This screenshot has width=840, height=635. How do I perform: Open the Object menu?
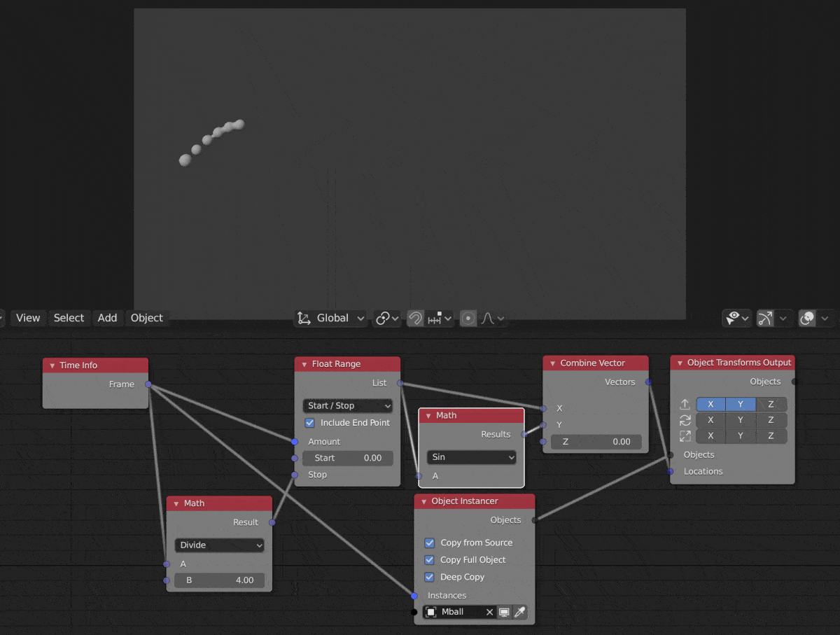[147, 318]
